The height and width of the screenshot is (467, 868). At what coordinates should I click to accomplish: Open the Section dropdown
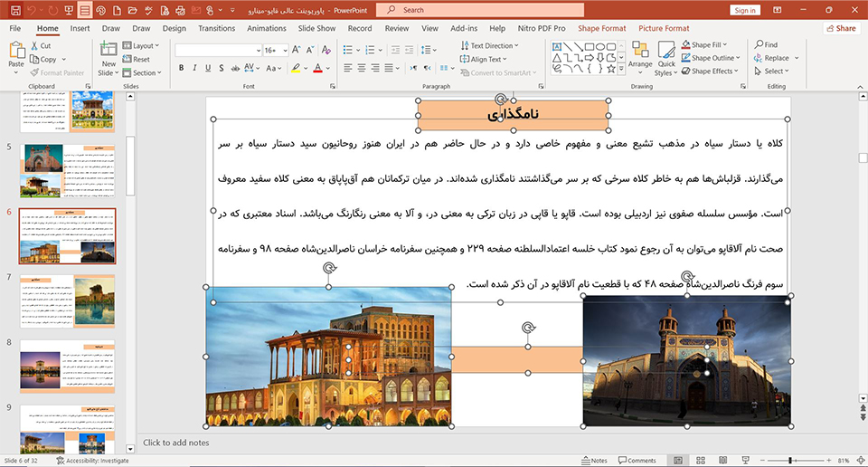pyautogui.click(x=142, y=72)
